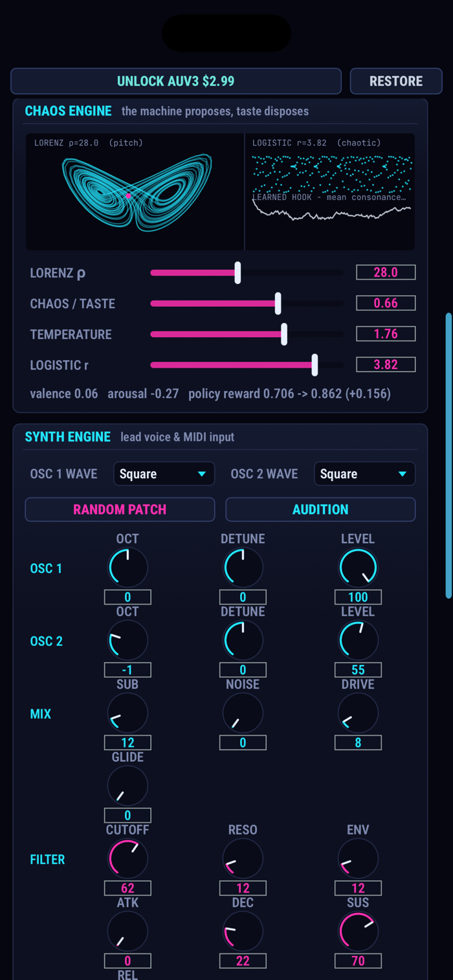Screen dimensions: 453x980
Task: Click the OSC 1 OCT knob
Action: (x=127, y=568)
